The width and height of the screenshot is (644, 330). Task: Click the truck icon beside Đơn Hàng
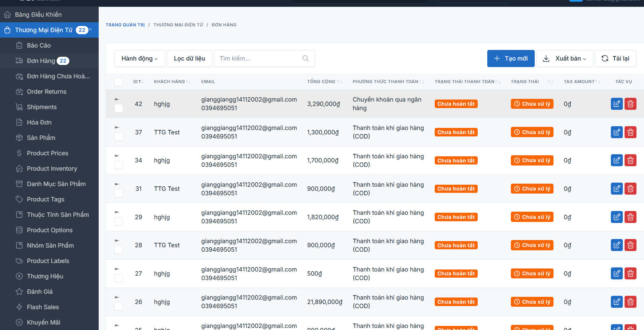19,61
